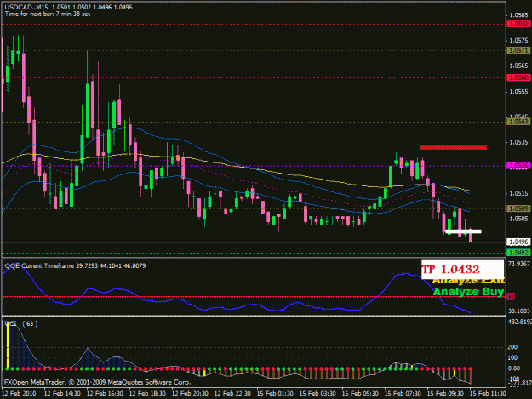This screenshot has height=399, width=532.
Task: Click the 100 level value in the bottom panel
Action: pyautogui.click(x=512, y=357)
